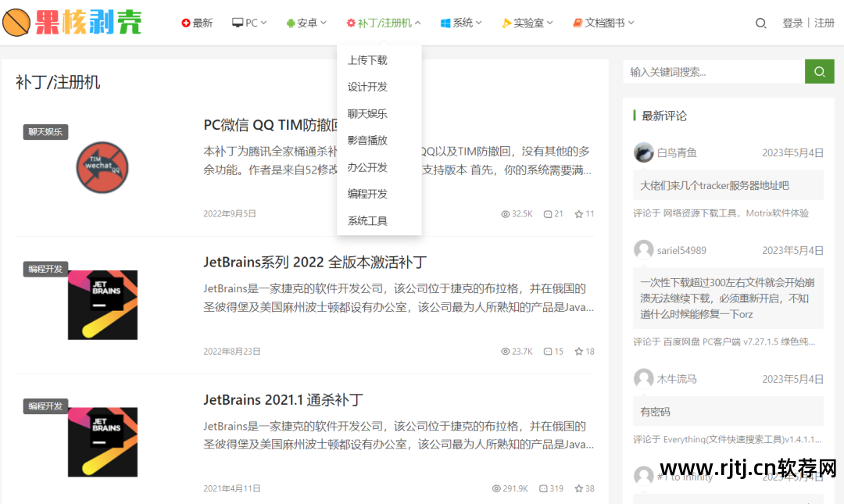This screenshot has width=844, height=504.
Task: Click the TIM wechat QQ article thumbnail
Action: pyautogui.click(x=102, y=166)
